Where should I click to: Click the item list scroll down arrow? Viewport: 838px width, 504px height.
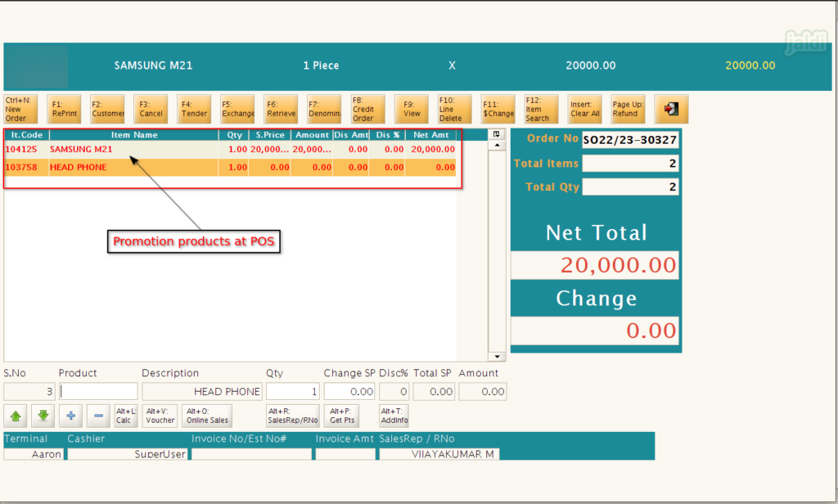click(497, 357)
